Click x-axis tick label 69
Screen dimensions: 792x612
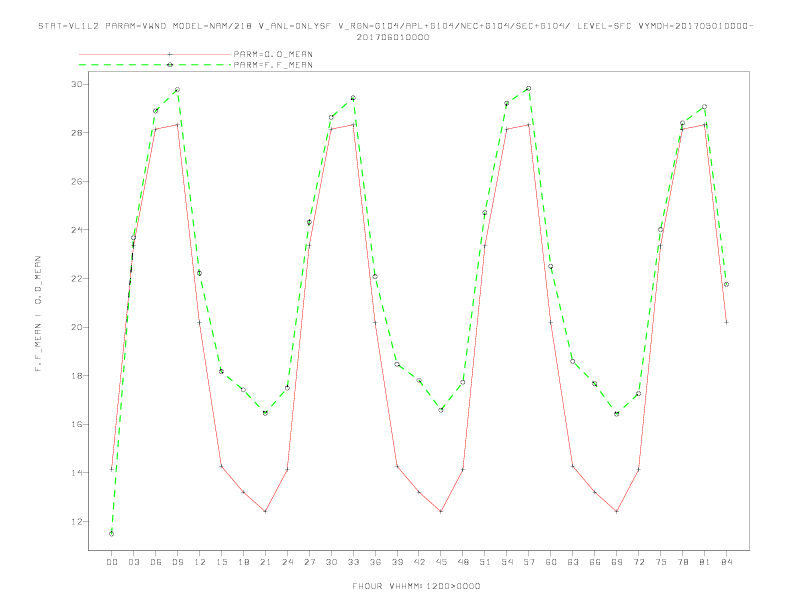(x=617, y=562)
